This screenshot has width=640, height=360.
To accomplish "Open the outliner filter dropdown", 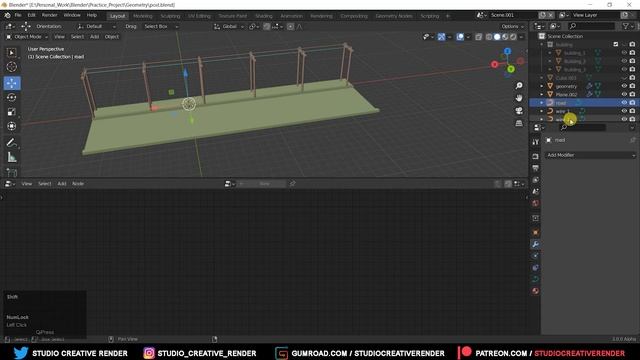I will point(627,26).
